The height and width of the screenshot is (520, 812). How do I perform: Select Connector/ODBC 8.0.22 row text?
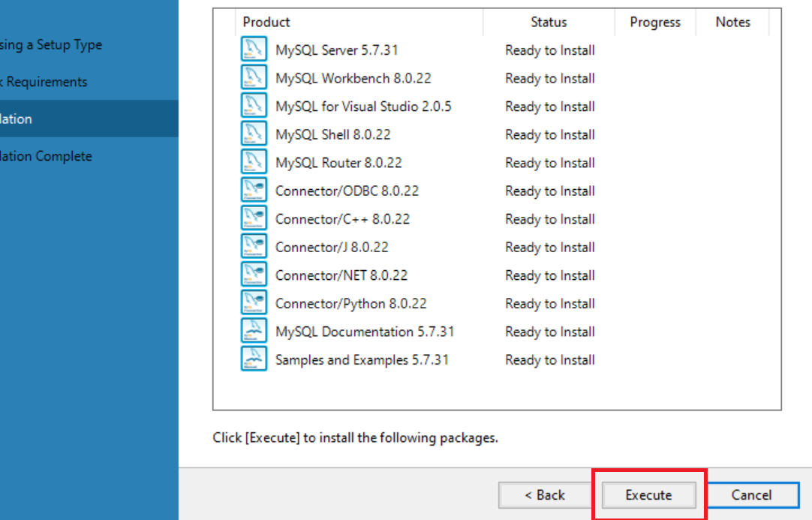[347, 191]
